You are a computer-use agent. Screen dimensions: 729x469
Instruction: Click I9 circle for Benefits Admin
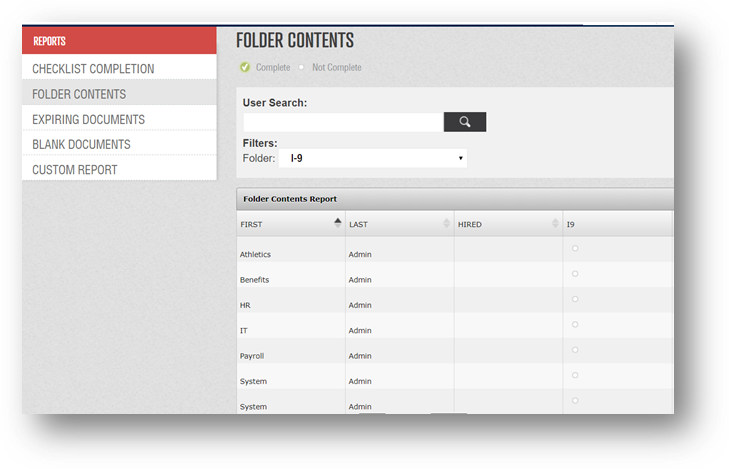(x=575, y=274)
